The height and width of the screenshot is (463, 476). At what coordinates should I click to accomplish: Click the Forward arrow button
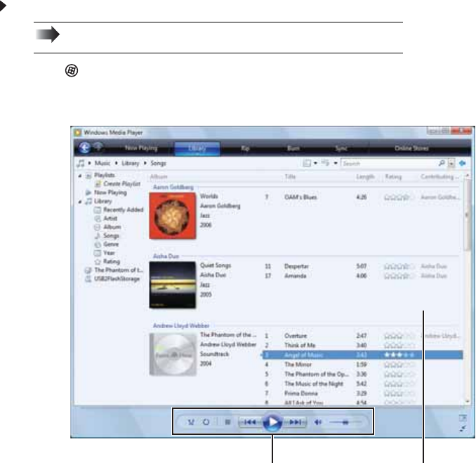[x=98, y=148]
